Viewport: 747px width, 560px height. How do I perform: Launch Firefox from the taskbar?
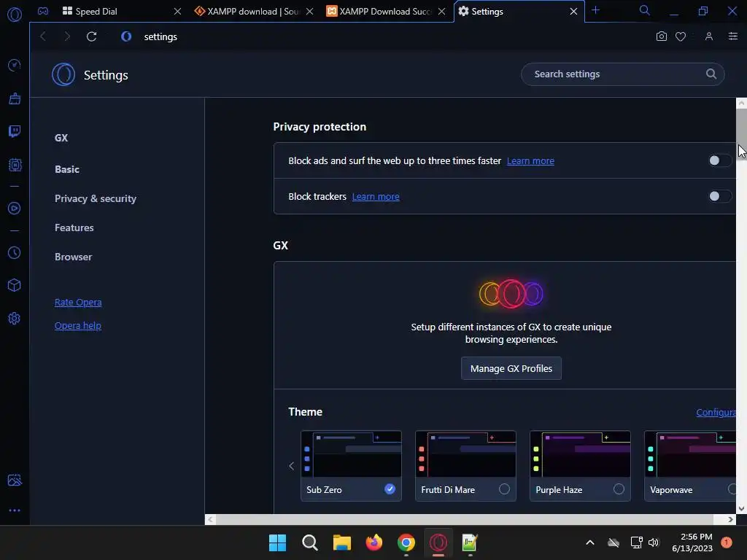[x=374, y=542]
